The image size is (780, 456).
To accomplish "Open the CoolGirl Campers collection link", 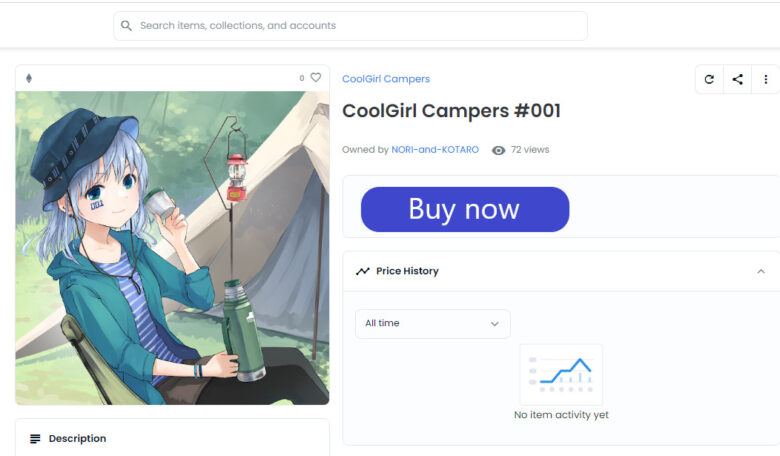I will coord(386,79).
